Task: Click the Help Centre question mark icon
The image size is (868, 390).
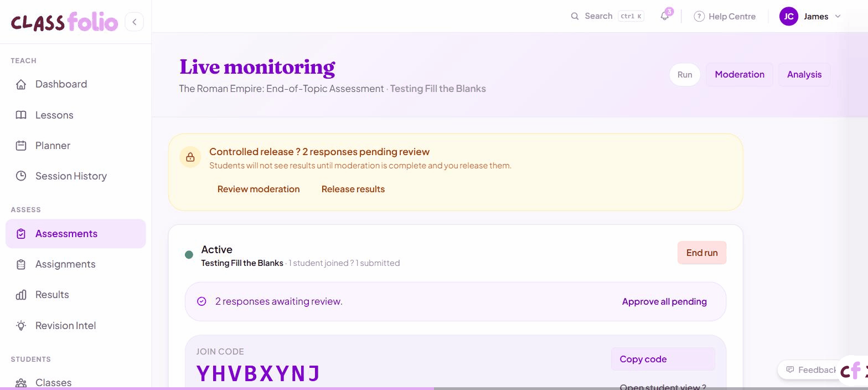Action: click(699, 17)
